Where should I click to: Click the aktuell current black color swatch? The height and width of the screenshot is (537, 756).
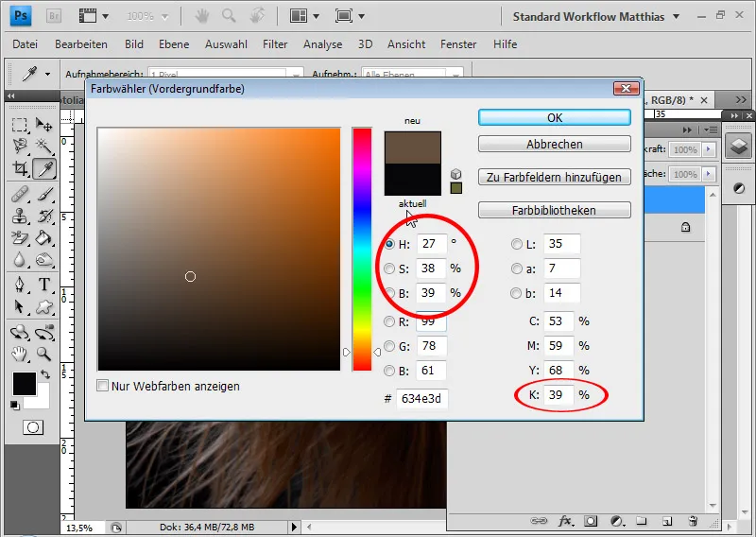point(413,180)
